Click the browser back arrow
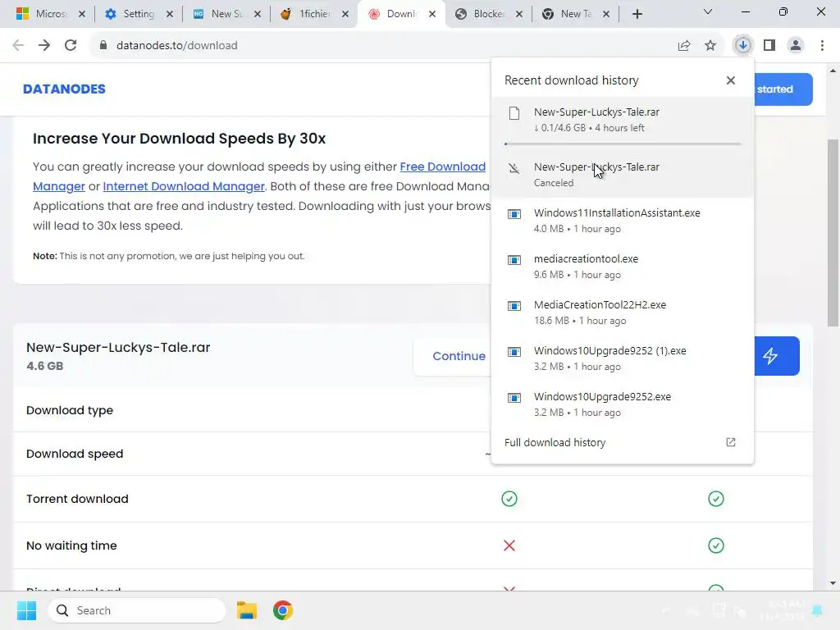Viewport: 840px width, 630px height. pyautogui.click(x=18, y=46)
